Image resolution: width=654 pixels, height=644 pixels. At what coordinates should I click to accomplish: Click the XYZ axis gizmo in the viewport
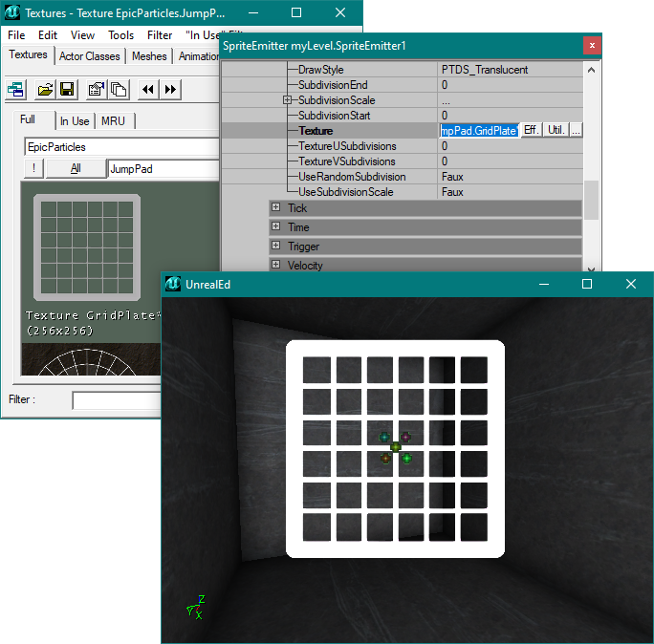196,608
